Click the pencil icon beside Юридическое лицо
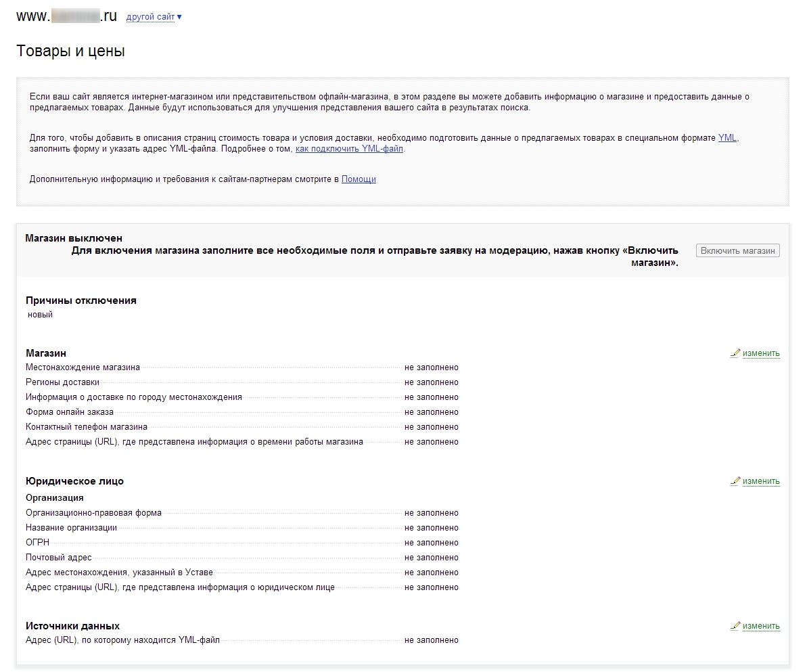Image resolution: width=807 pixels, height=672 pixels. (x=735, y=481)
